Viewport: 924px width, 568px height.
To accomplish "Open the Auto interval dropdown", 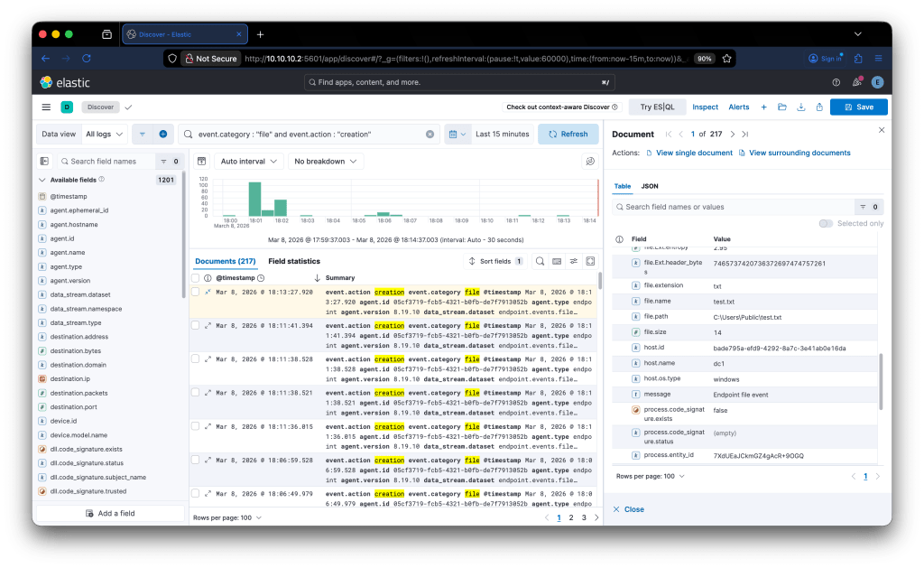I will tap(248, 162).
